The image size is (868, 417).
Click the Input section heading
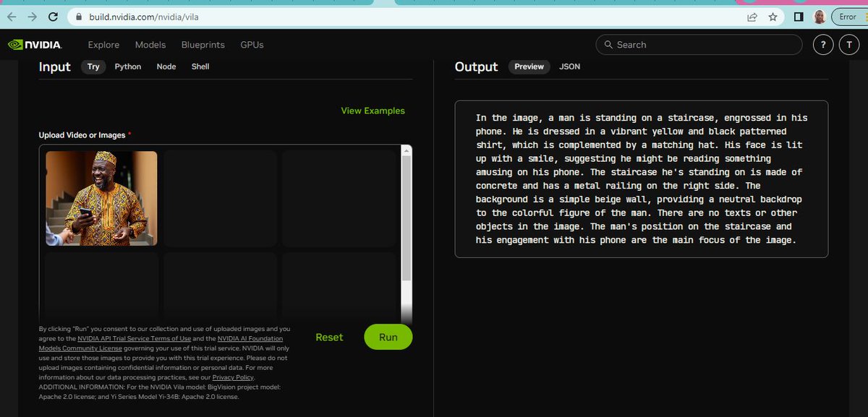click(55, 66)
